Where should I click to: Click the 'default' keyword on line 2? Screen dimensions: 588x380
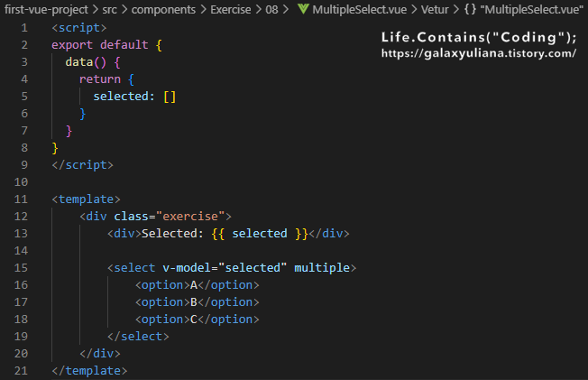point(124,45)
